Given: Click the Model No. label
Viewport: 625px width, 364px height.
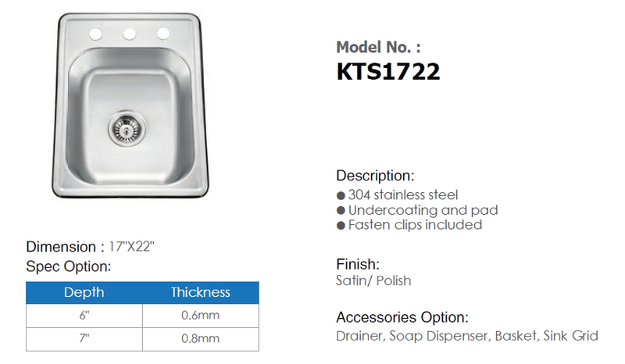Looking at the screenshot, I should 378,47.
